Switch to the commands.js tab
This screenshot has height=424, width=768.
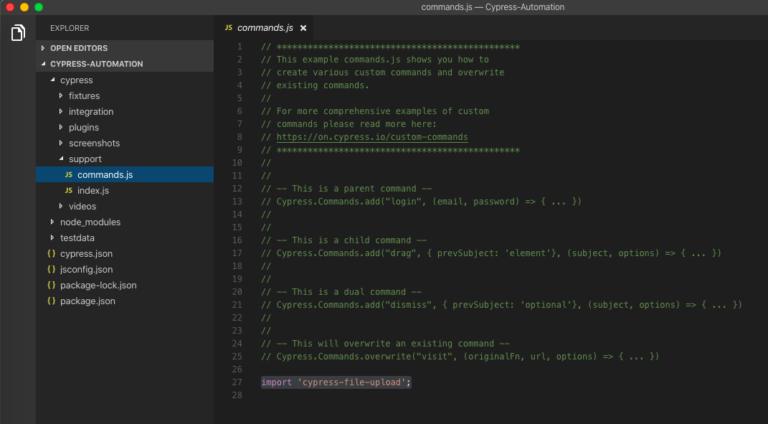[x=265, y=27]
